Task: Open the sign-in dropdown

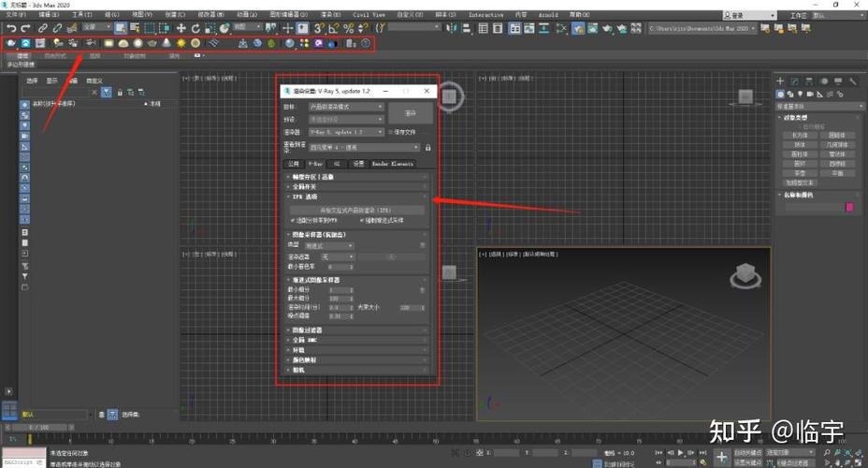Action: point(749,15)
